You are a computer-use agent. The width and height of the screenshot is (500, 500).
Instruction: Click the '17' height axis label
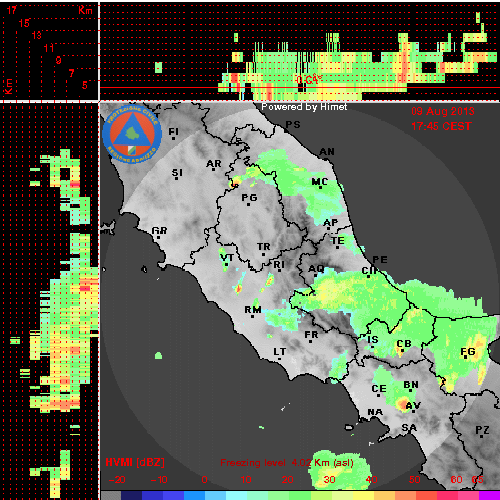12,10
